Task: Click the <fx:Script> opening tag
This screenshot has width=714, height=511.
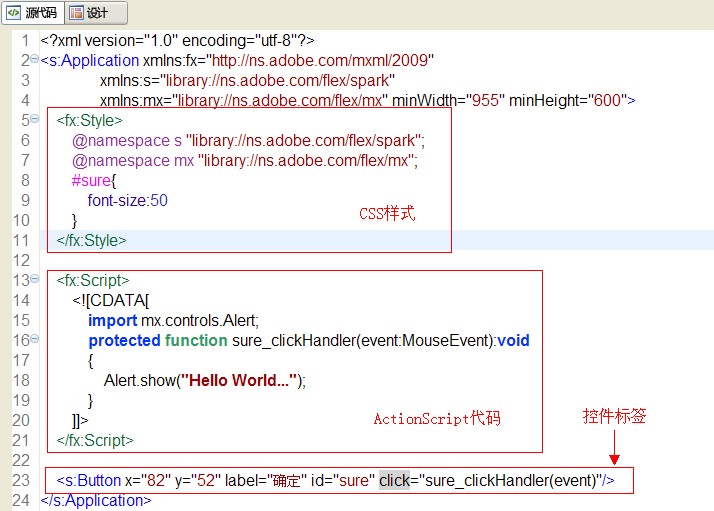Action: pos(93,281)
